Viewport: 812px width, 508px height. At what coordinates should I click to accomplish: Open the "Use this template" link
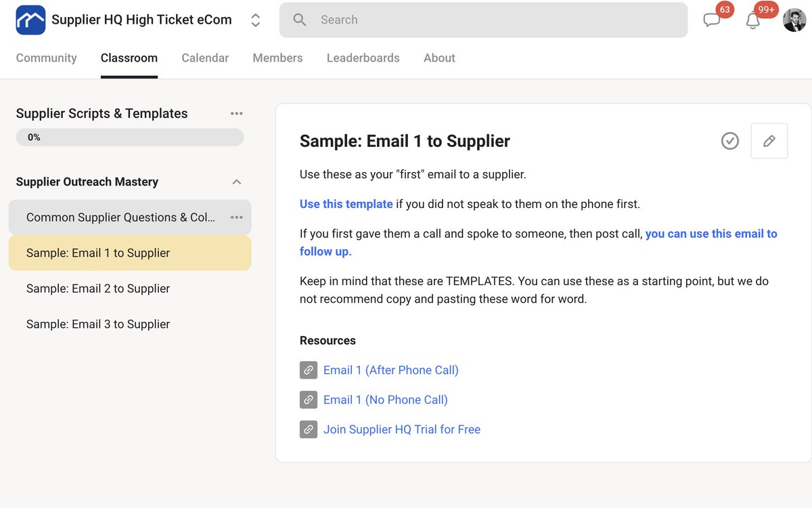[346, 204]
